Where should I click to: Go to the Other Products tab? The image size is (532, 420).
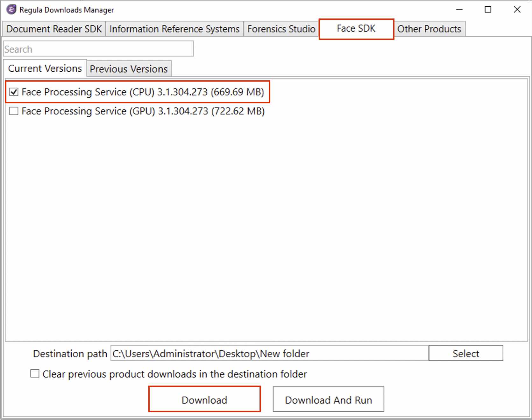tap(429, 29)
